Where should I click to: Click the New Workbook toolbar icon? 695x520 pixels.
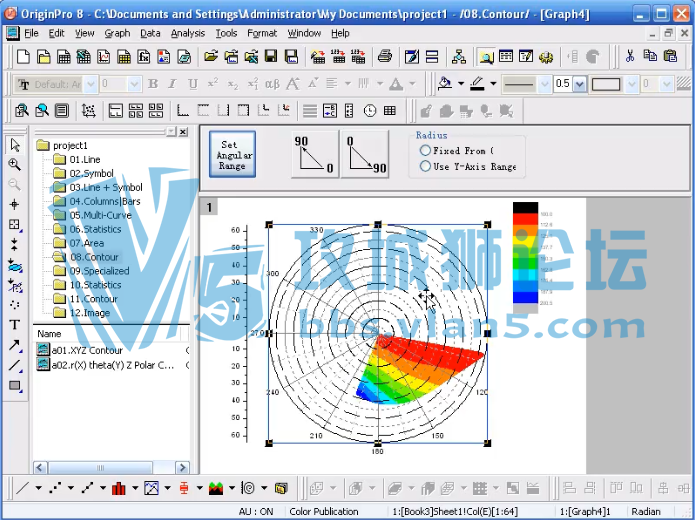click(x=64, y=57)
